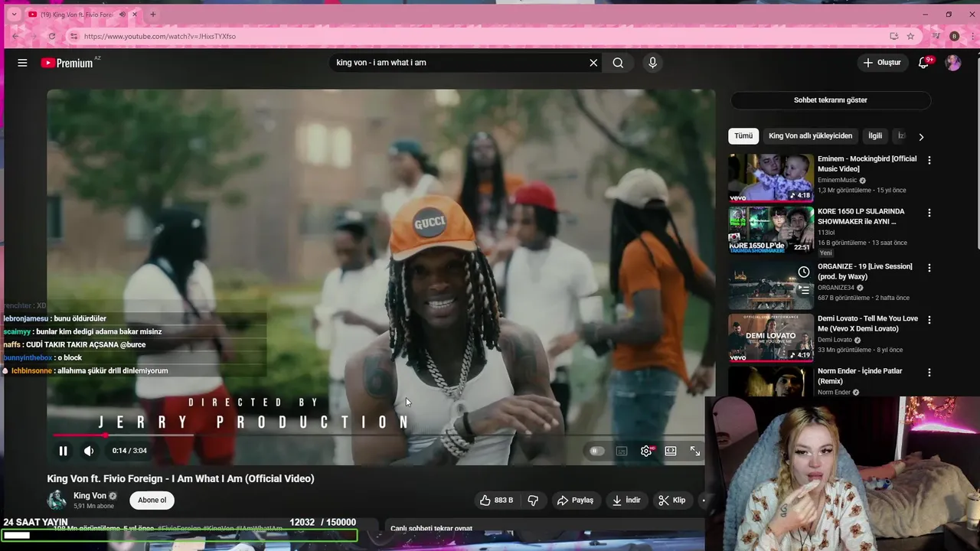
Task: Open options for KORE 1650 LP video
Action: 929,213
